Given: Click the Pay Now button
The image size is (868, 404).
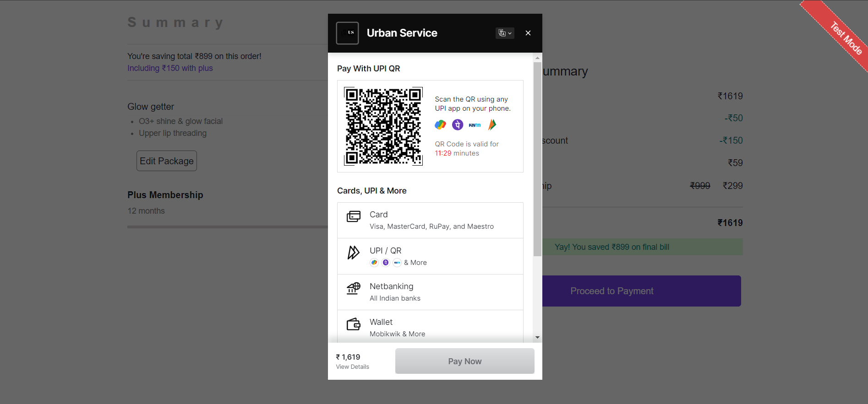Looking at the screenshot, I should click(x=465, y=361).
